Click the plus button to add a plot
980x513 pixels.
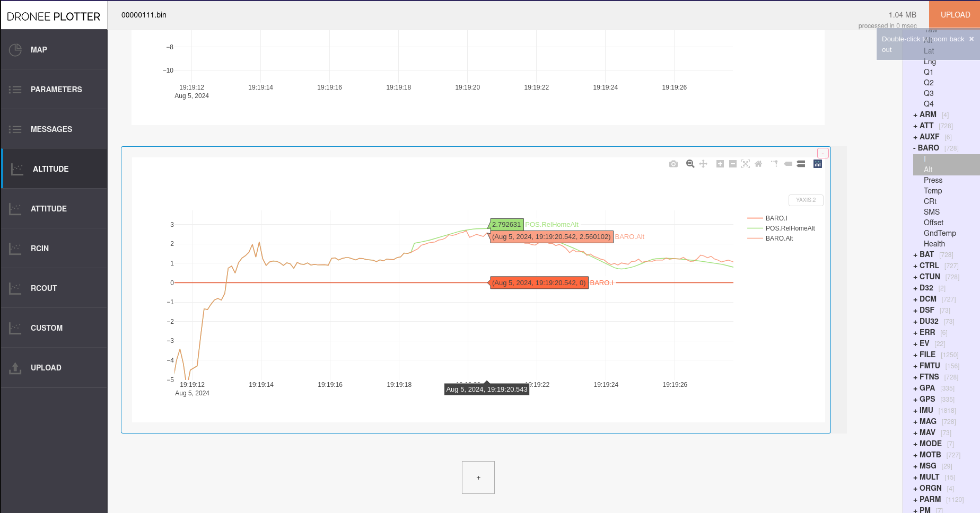click(478, 477)
